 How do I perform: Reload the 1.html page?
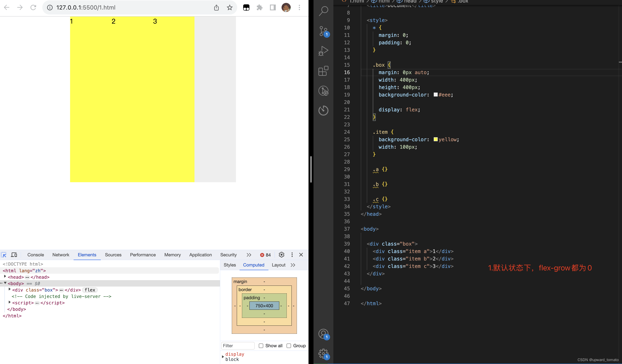33,7
